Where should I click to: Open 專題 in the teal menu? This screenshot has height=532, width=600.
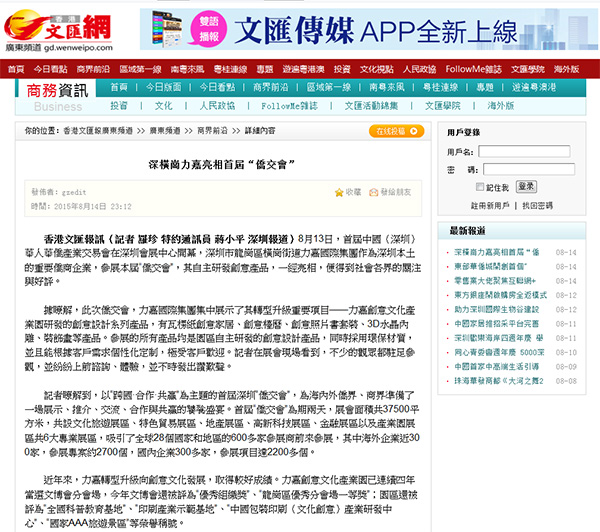coord(485,87)
